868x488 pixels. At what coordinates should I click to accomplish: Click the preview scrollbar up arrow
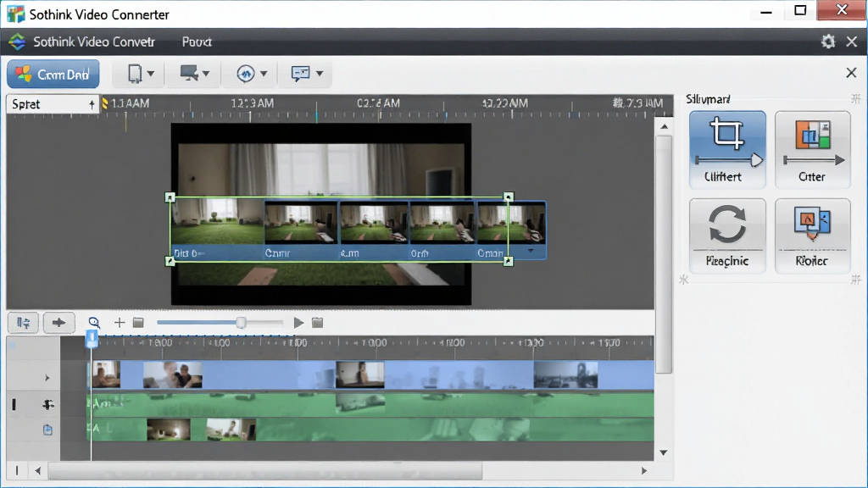(664, 127)
